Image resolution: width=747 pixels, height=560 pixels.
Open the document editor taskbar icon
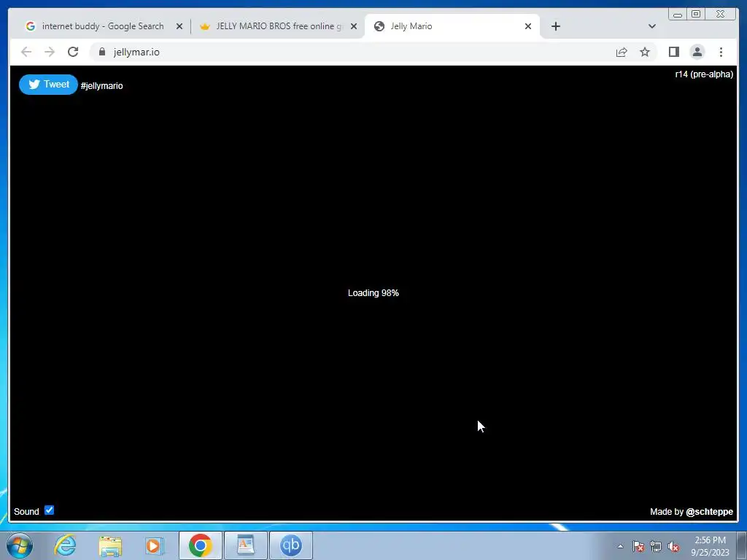coord(245,545)
